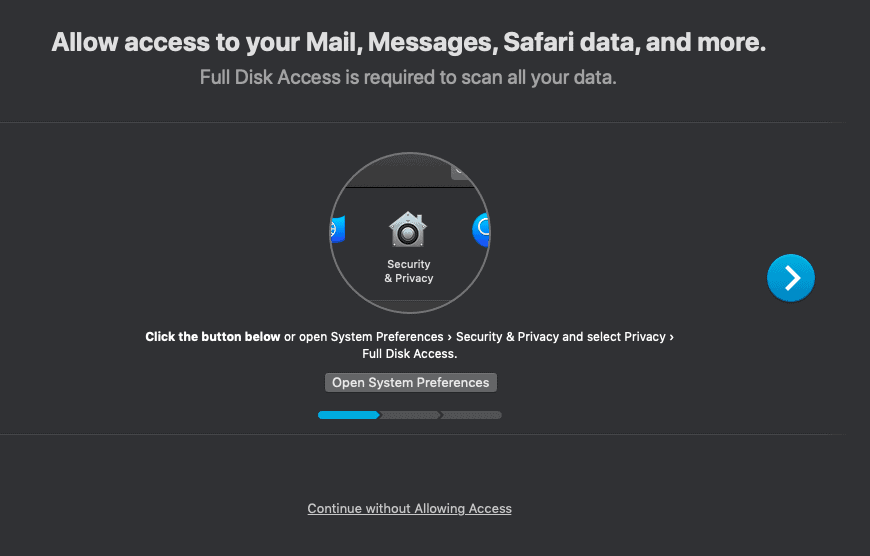Click the partial blue icon left of Security
Viewport: 870px width, 556px height.
[x=338, y=231]
